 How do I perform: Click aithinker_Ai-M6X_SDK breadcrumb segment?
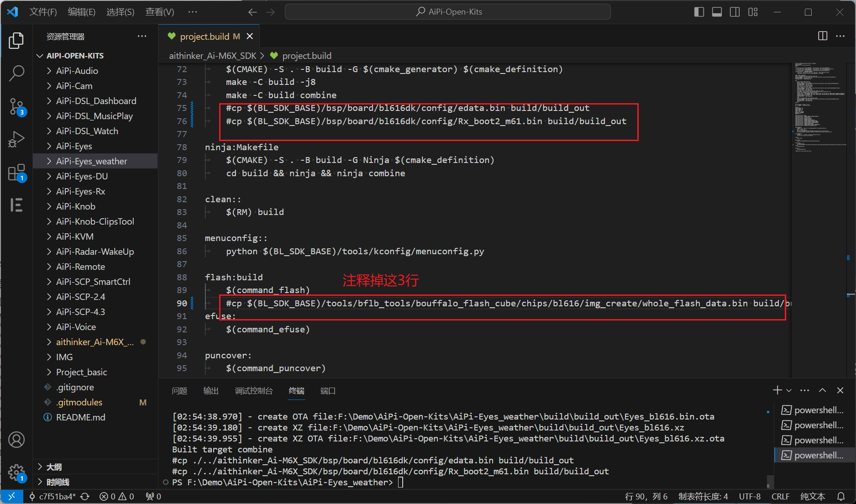pyautogui.click(x=213, y=56)
